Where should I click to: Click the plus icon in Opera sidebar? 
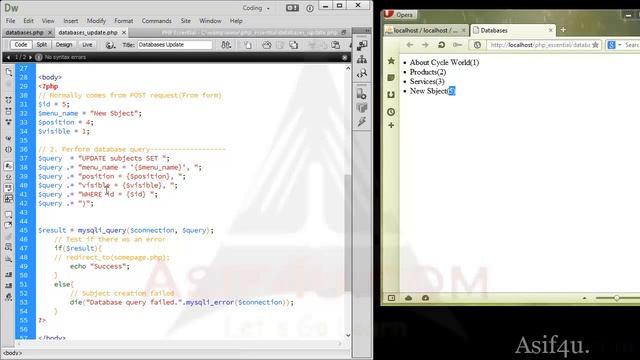pos(391,125)
